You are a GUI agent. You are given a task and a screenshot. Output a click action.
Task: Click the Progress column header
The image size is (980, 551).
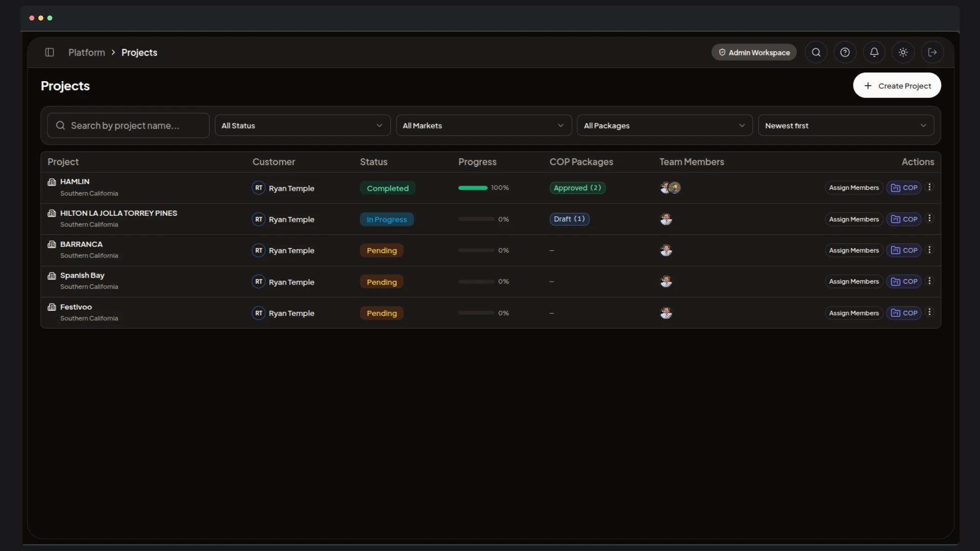(477, 162)
